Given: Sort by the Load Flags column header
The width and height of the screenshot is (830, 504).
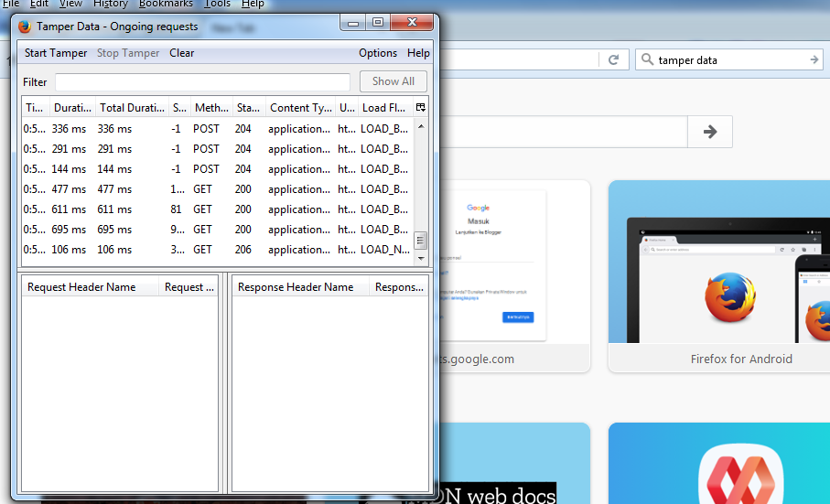Looking at the screenshot, I should tap(383, 107).
